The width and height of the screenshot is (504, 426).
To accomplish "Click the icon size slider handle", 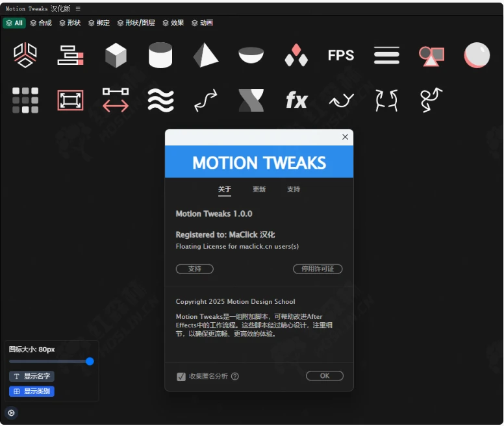I will point(90,362).
